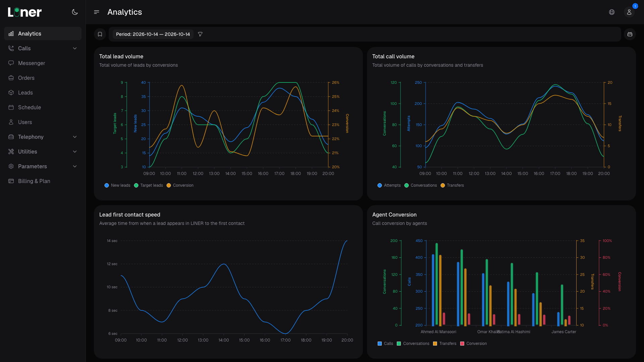This screenshot has width=644, height=362.
Task: Click the Calls phone icon
Action: click(11, 48)
